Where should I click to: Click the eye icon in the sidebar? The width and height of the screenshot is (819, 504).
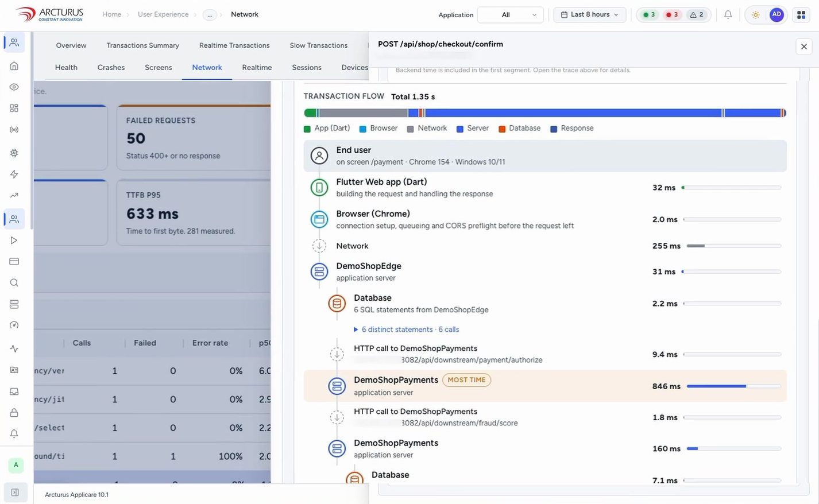[14, 87]
